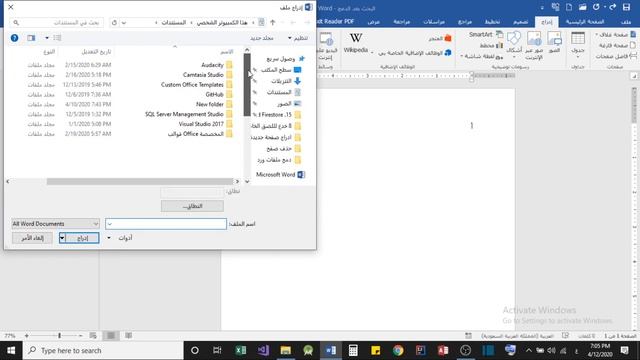Open the Screenshot dropdown in Word's ribbon
640x360 pixels.
482,56
